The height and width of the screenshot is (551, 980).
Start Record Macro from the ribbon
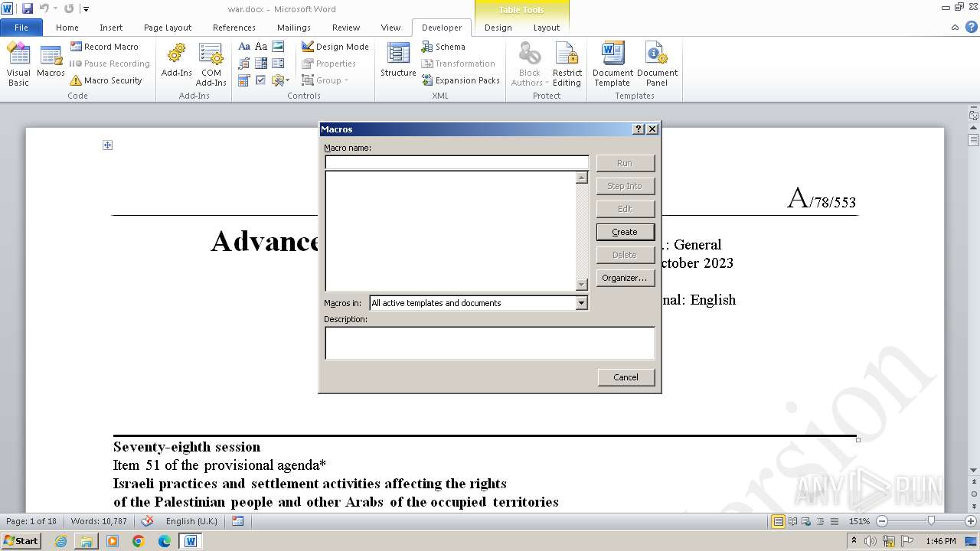[104, 47]
